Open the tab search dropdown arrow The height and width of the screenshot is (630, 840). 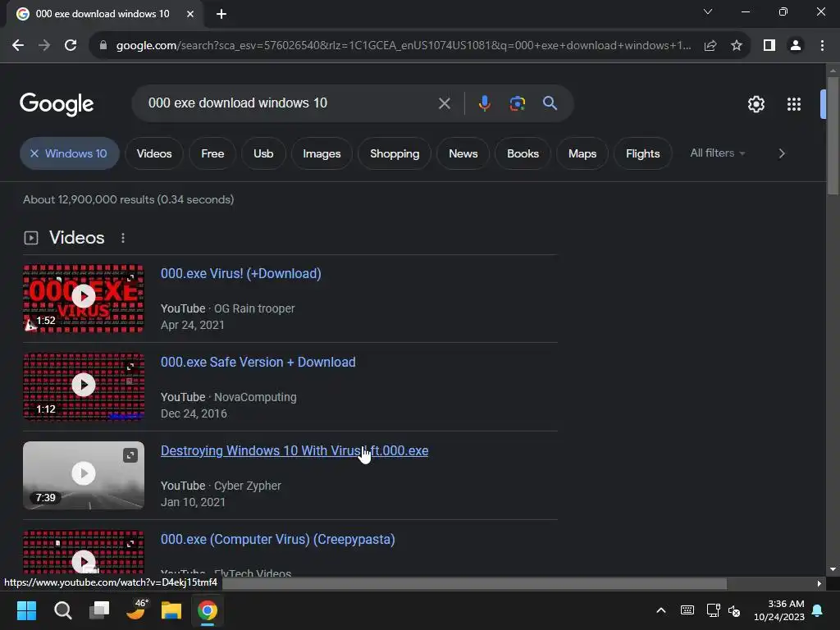pyautogui.click(x=708, y=11)
